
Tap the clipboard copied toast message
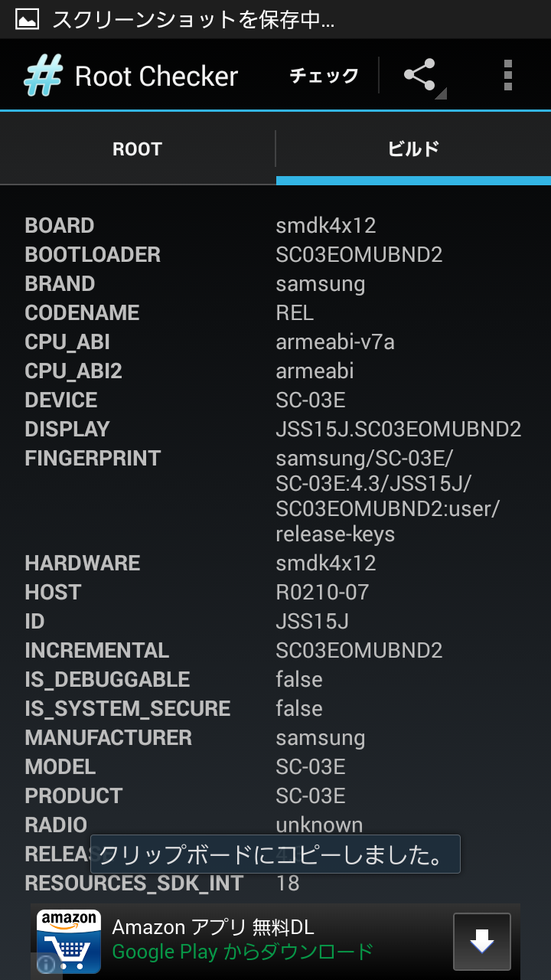(275, 854)
